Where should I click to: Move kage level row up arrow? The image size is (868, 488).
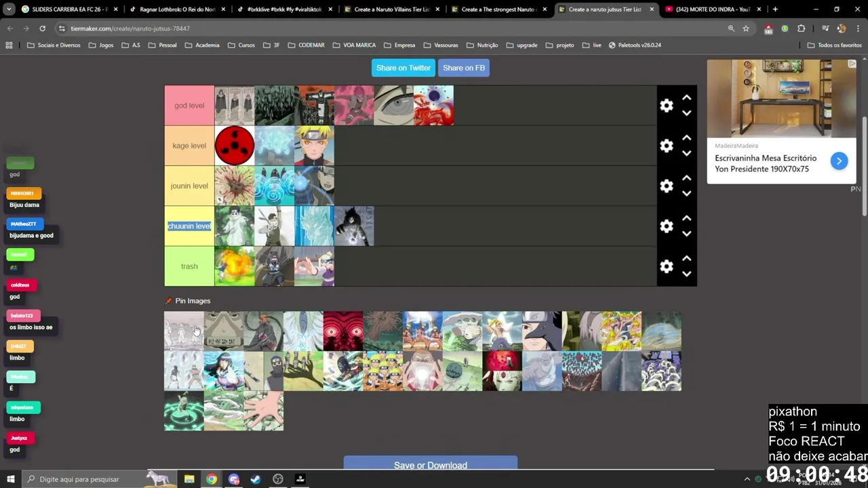tap(686, 138)
